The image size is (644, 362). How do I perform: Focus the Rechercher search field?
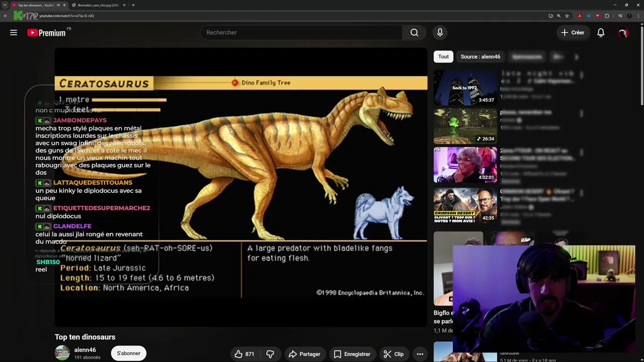tap(301, 33)
